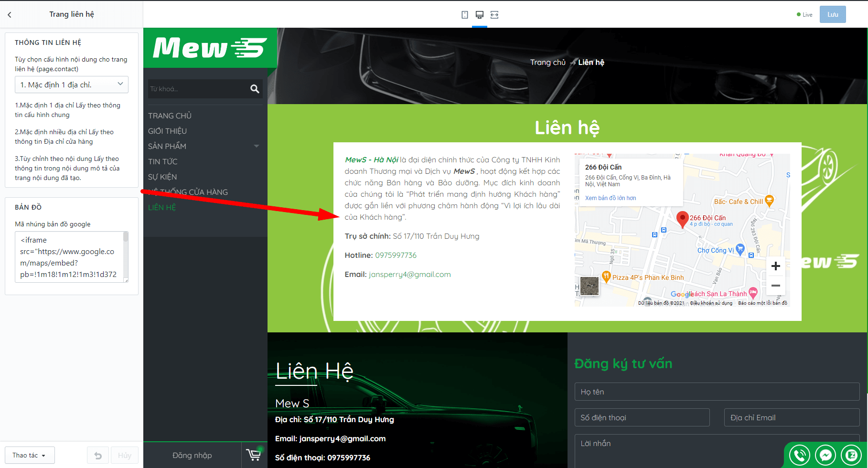Screen dimensions: 868x468
Task: Click Báo cáo một lỗi bản đồ link
Action: (x=762, y=303)
